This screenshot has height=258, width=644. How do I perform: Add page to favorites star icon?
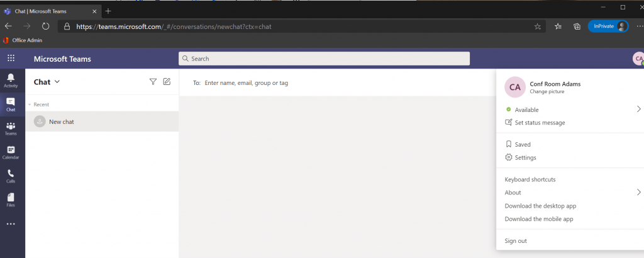click(537, 26)
